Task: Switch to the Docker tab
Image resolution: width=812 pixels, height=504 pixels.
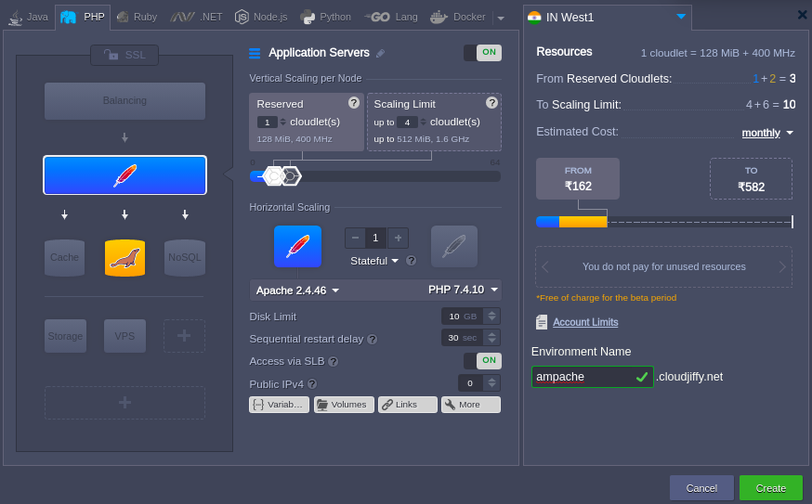Action: [x=458, y=17]
